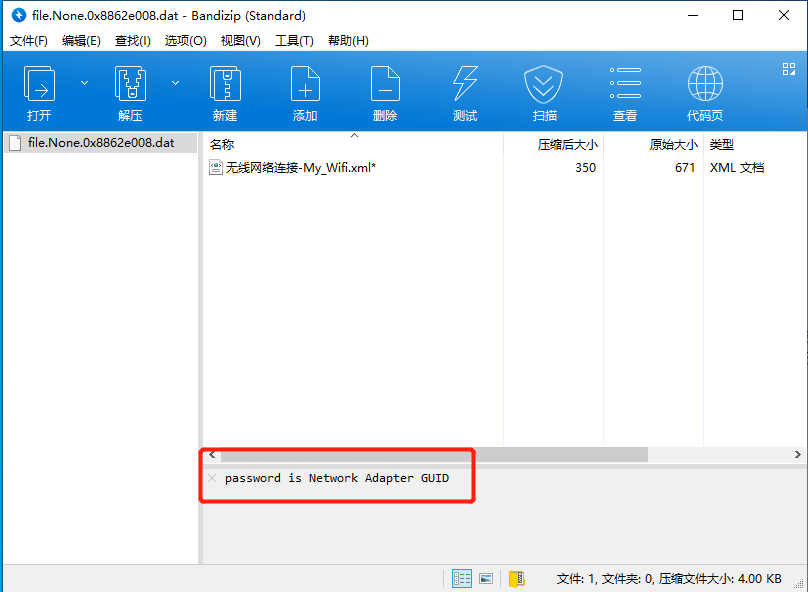Sort by the 压缩后大小 column header
808x592 pixels.
point(553,145)
